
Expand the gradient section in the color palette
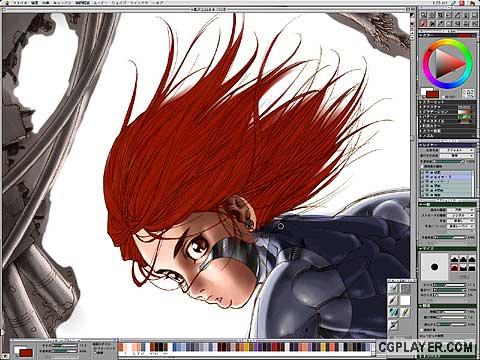(420, 112)
